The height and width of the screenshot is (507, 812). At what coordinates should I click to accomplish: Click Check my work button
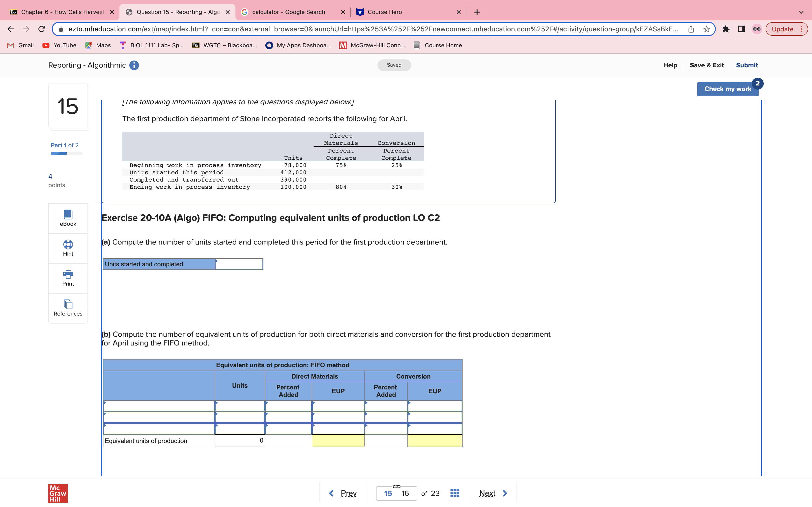727,89
